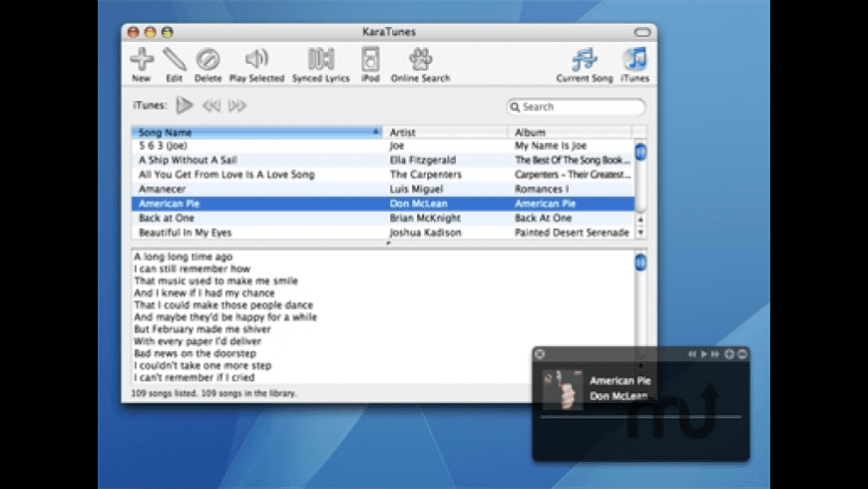868x489 pixels.
Task: Select song row "5 6 3 (Joe)"
Action: [382, 146]
